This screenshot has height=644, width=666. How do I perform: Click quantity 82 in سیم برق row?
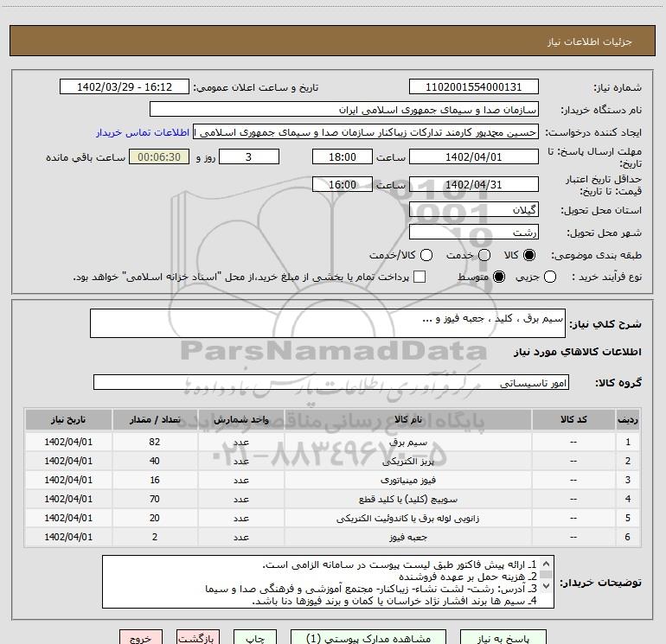155,442
